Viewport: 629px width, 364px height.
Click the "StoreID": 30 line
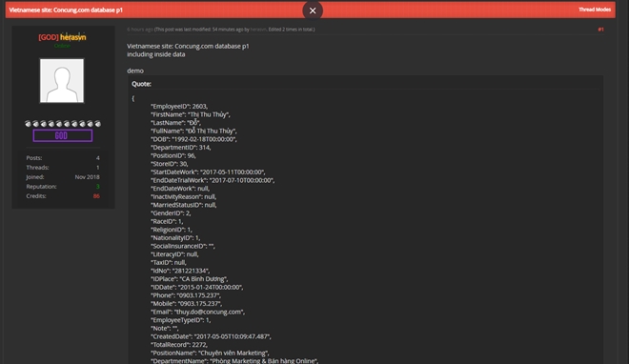170,164
